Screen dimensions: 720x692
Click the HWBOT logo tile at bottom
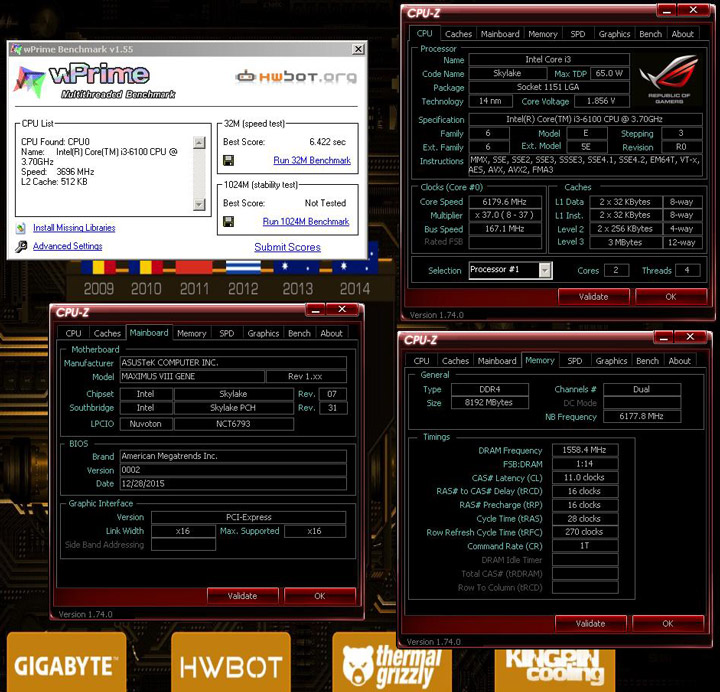(231, 662)
